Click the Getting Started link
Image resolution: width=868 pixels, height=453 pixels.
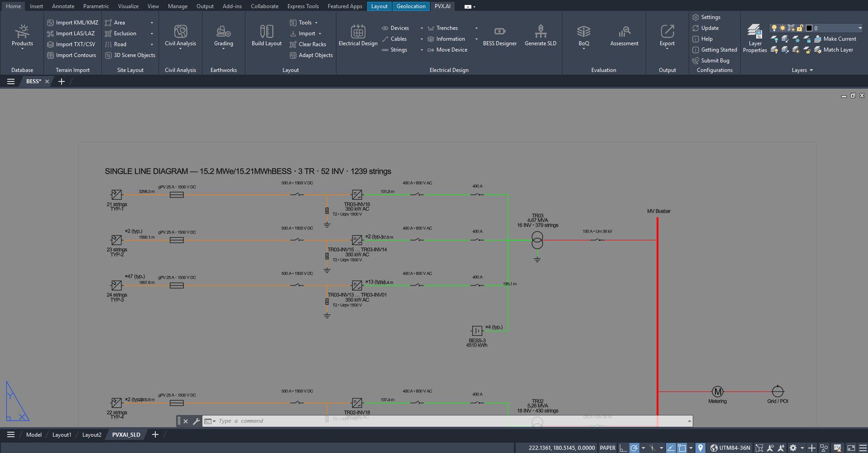(714, 50)
